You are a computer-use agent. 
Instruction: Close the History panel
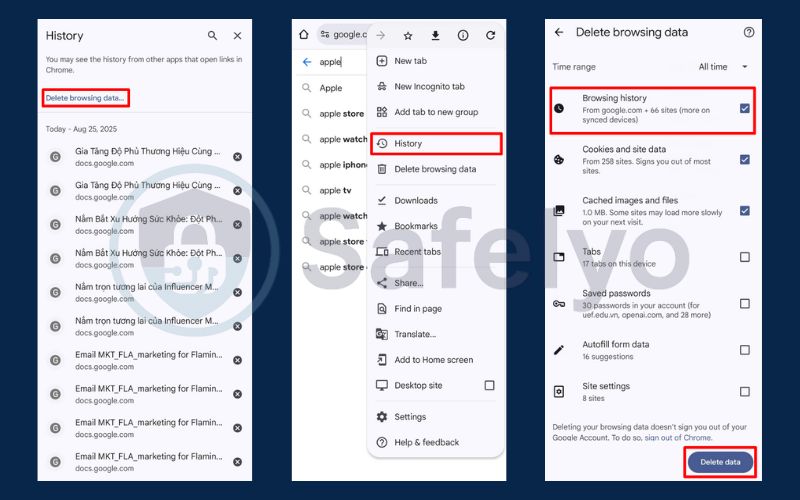point(237,36)
